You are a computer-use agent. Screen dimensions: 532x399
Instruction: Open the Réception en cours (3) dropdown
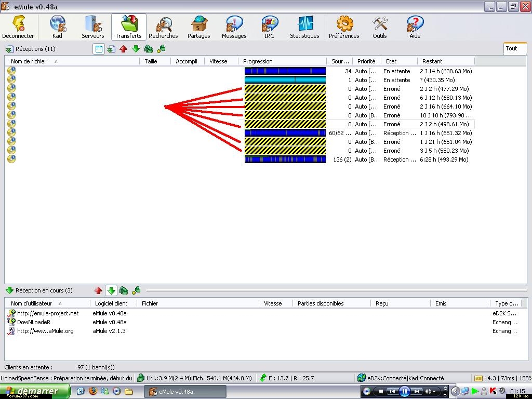[x=39, y=290]
